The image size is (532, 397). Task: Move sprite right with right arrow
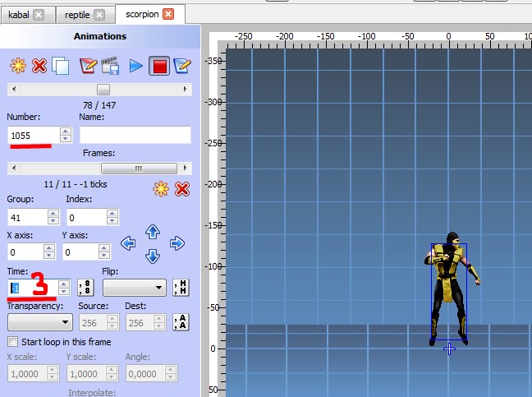point(177,243)
